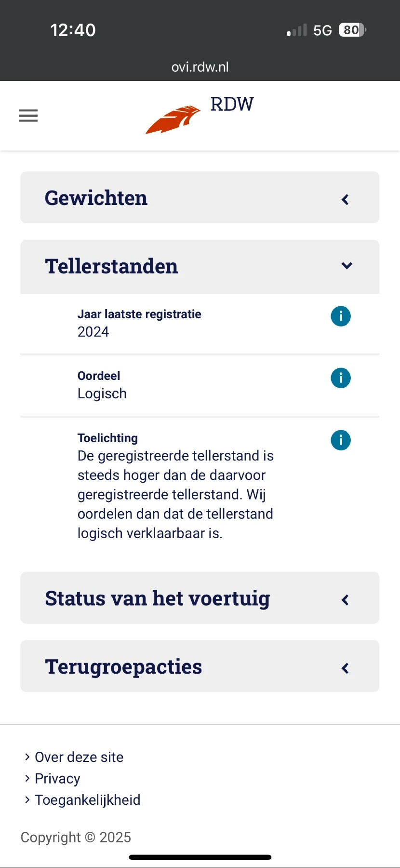This screenshot has width=400, height=868.
Task: Tap the clock showing 12:40
Action: tap(73, 30)
